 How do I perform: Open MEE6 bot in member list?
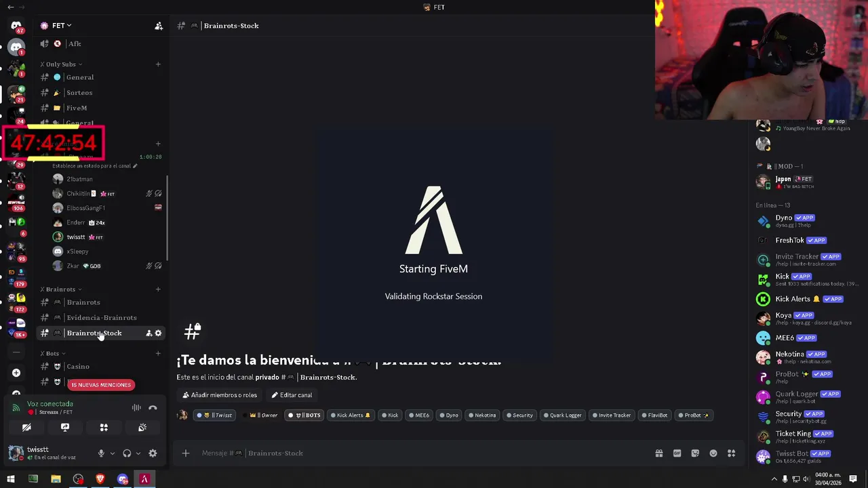click(807, 338)
